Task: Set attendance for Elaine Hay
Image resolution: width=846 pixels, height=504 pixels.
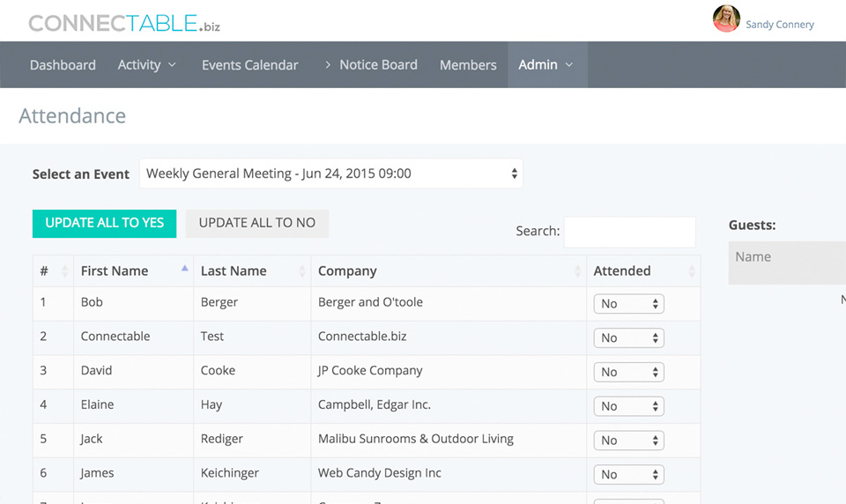Action: [628, 406]
